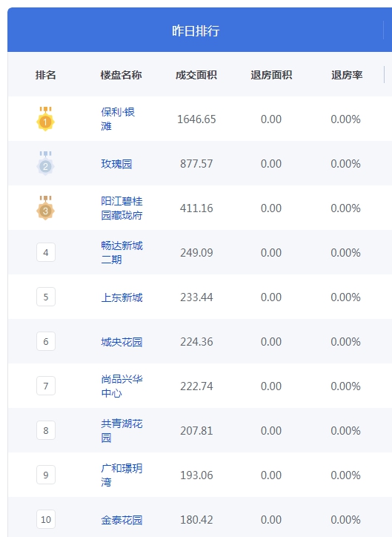This screenshot has height=537, width=392.
Task: Open the 金泰花园 property link
Action: (122, 520)
